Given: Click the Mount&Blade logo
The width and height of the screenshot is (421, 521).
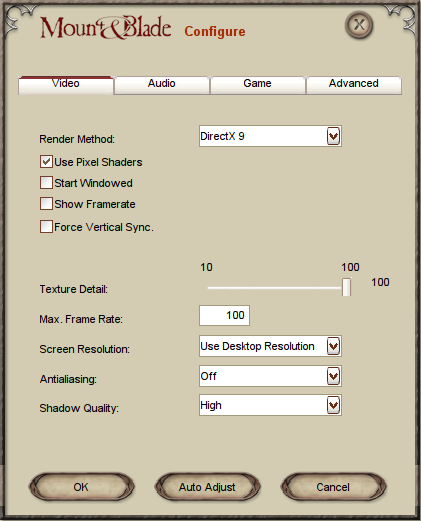Looking at the screenshot, I should [106, 27].
